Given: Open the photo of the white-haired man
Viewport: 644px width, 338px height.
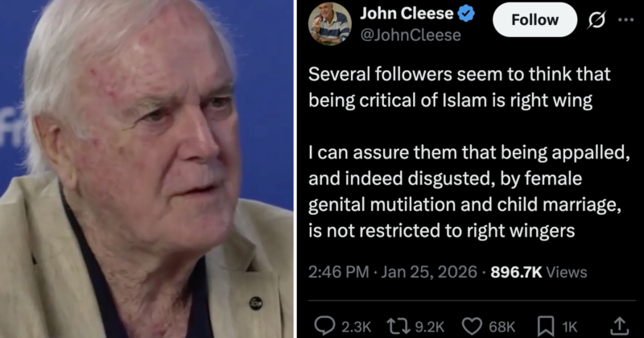Looking at the screenshot, I should 147,169.
